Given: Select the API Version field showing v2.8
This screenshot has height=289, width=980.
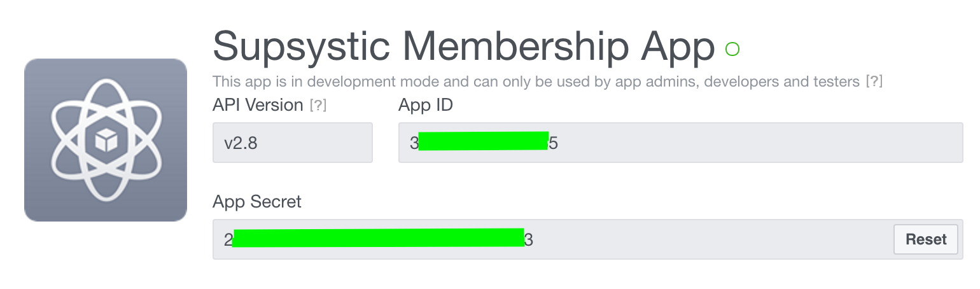Looking at the screenshot, I should pos(293,143).
